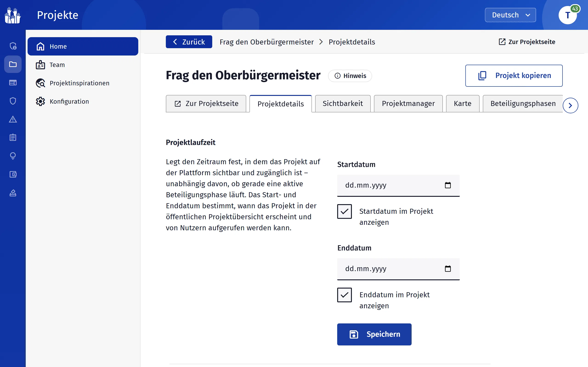588x367 pixels.
Task: Click the user avatar with badge 43
Action: [568, 15]
